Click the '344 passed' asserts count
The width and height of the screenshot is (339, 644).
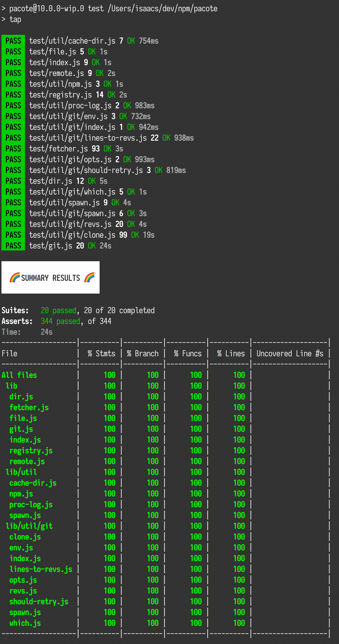click(x=60, y=321)
